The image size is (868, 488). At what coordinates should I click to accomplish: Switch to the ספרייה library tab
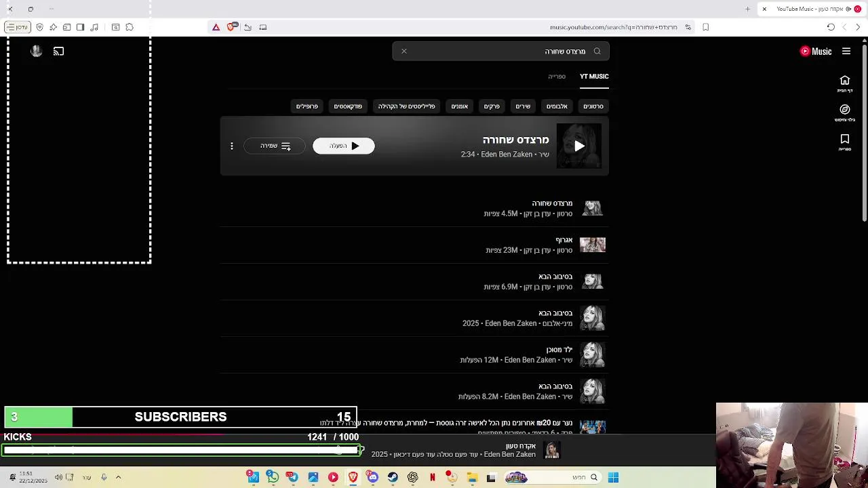(x=557, y=77)
